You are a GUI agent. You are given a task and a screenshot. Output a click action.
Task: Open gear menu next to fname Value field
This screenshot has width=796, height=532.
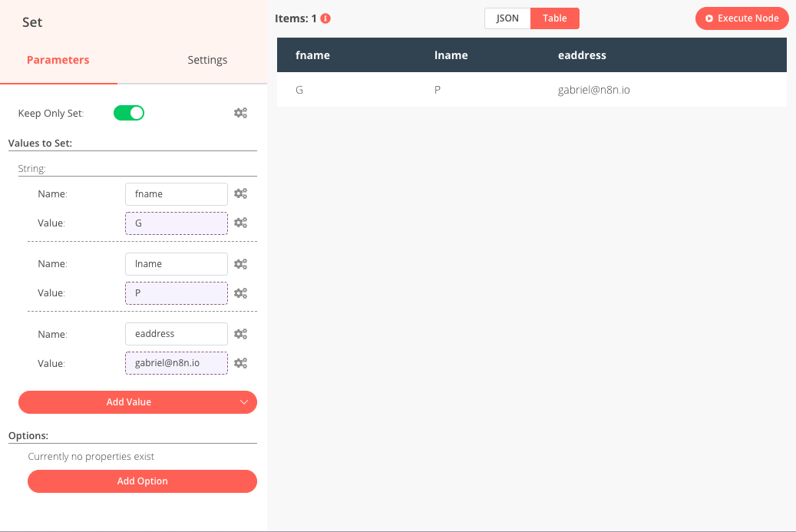tap(240, 223)
